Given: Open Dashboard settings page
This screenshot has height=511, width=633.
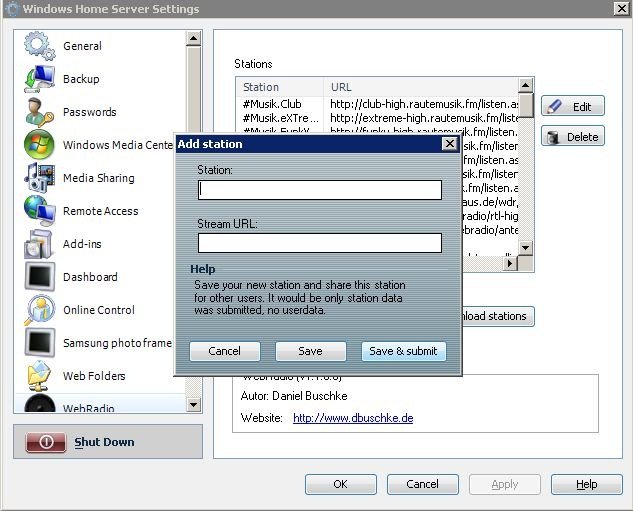Looking at the screenshot, I should 90,277.
